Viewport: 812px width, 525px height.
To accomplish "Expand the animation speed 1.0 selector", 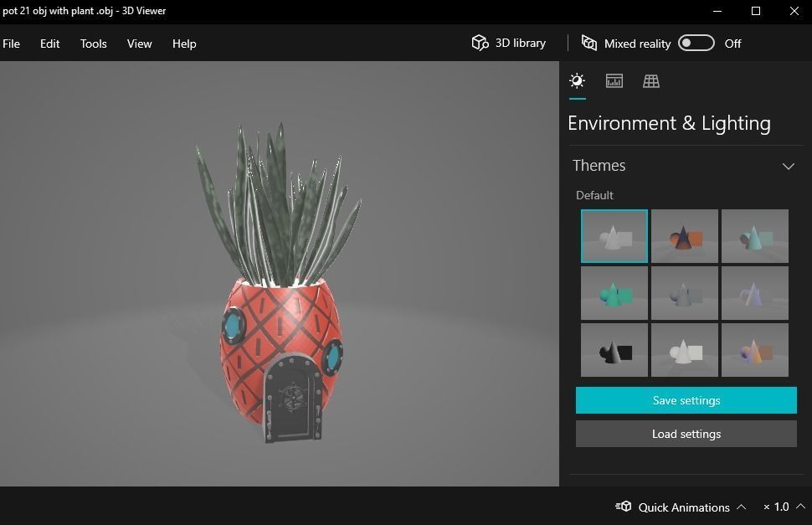I will [x=784, y=507].
